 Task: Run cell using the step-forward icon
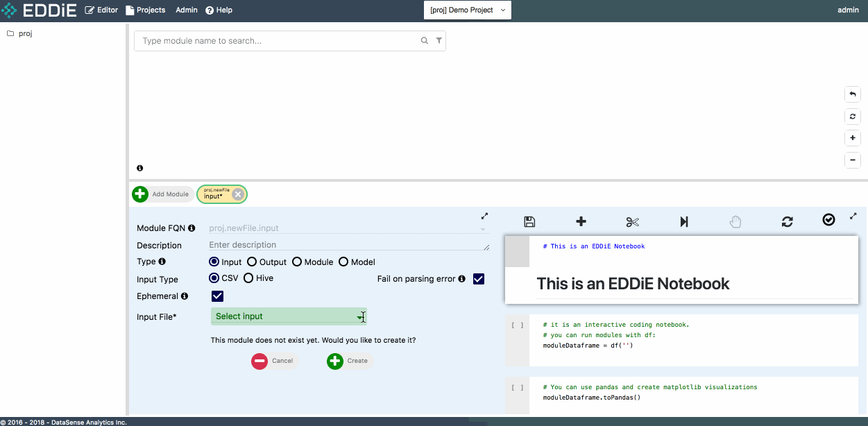click(x=684, y=221)
